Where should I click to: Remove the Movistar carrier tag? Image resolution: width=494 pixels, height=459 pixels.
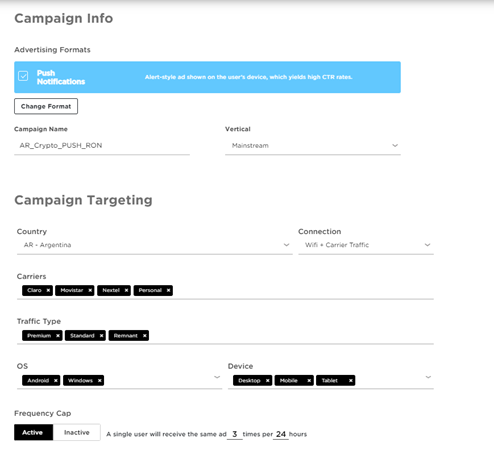[90, 290]
